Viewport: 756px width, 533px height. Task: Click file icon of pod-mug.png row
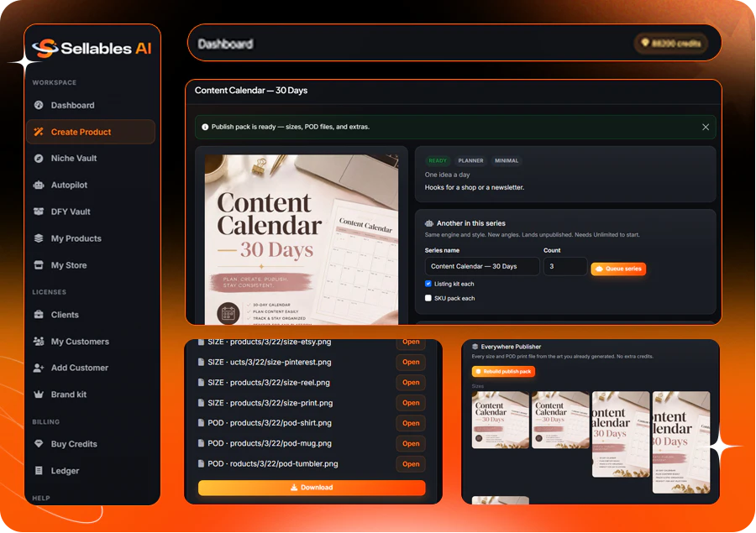coord(201,443)
